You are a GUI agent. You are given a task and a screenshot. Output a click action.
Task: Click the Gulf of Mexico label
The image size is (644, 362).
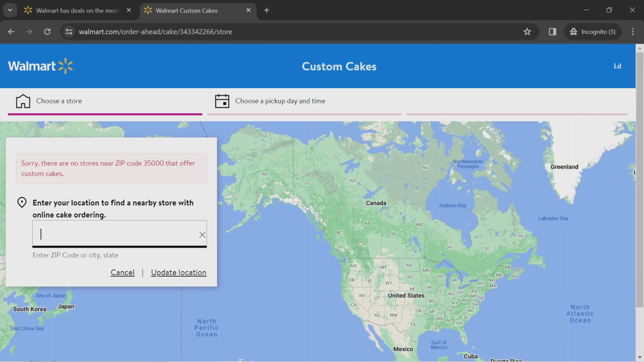(439, 345)
